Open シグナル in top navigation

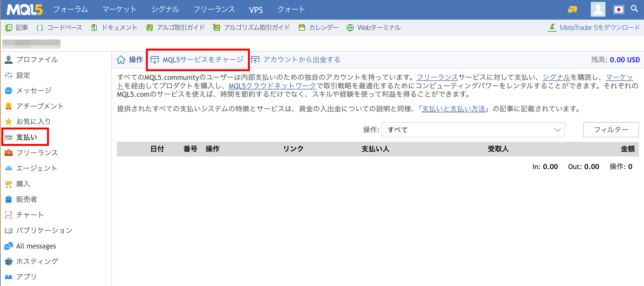tap(165, 9)
